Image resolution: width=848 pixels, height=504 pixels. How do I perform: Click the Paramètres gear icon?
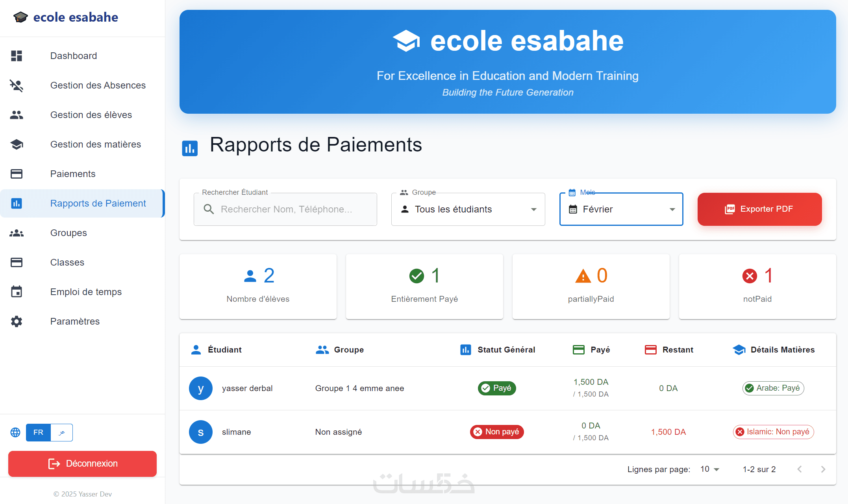point(17,321)
